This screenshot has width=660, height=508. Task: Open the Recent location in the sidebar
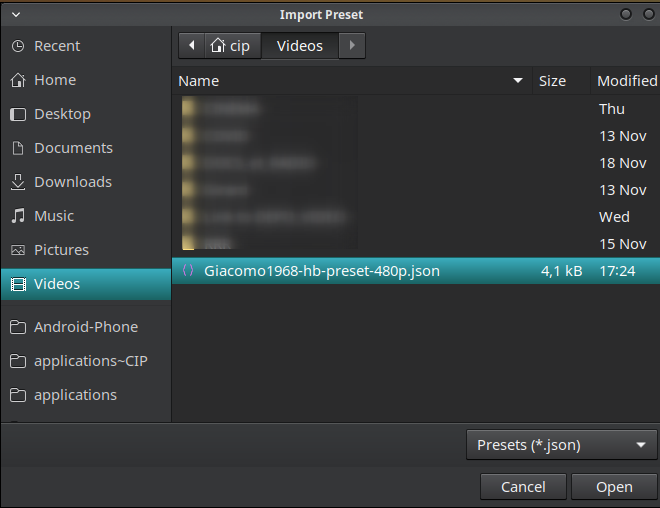click(86, 46)
